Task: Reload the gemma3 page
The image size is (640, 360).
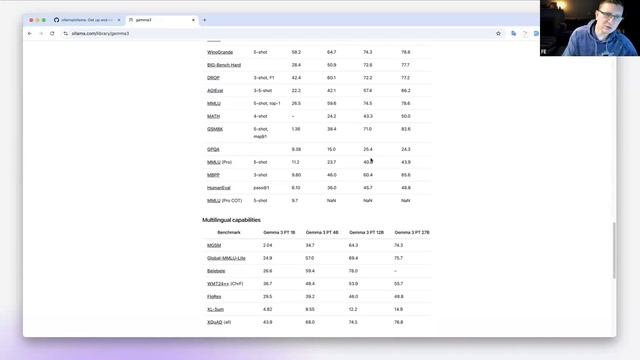Action: pos(52,33)
